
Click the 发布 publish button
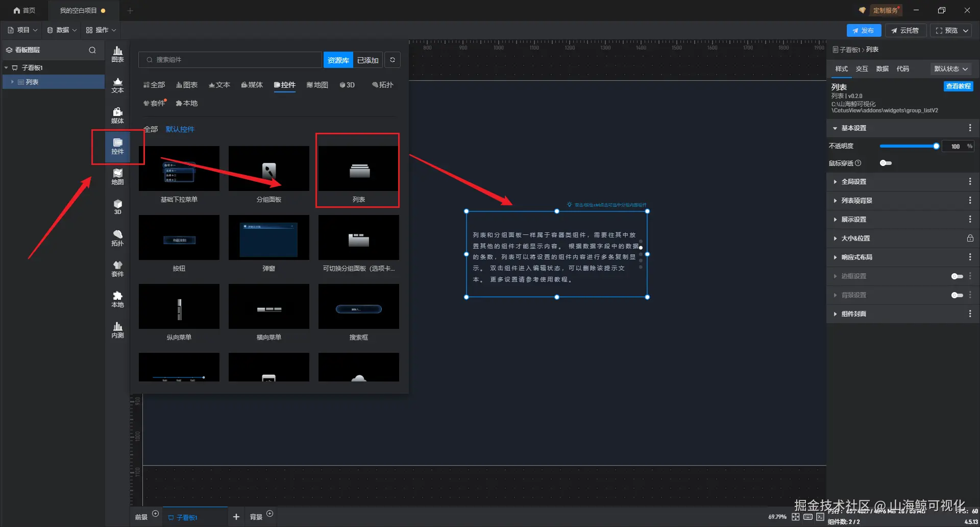pyautogui.click(x=864, y=31)
